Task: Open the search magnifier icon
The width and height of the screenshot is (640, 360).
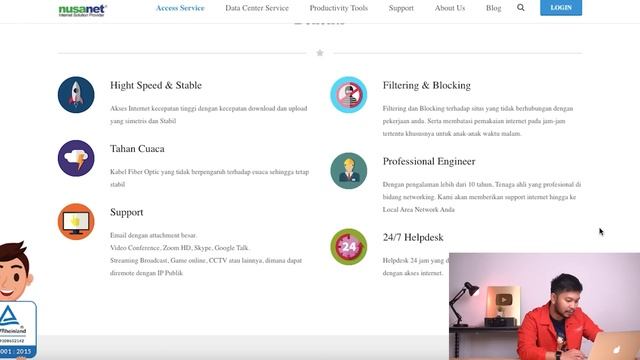Action: pos(520,7)
